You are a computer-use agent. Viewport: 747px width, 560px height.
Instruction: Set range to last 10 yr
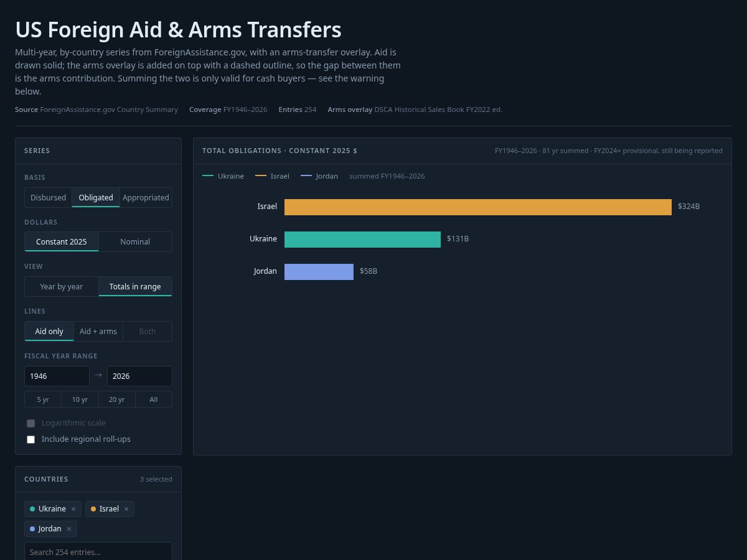click(x=80, y=399)
